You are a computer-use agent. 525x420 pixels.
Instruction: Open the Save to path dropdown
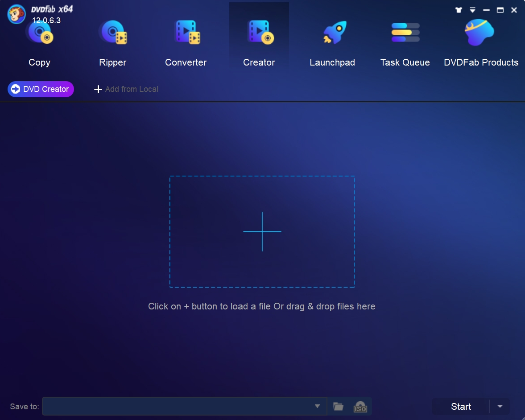coord(317,406)
